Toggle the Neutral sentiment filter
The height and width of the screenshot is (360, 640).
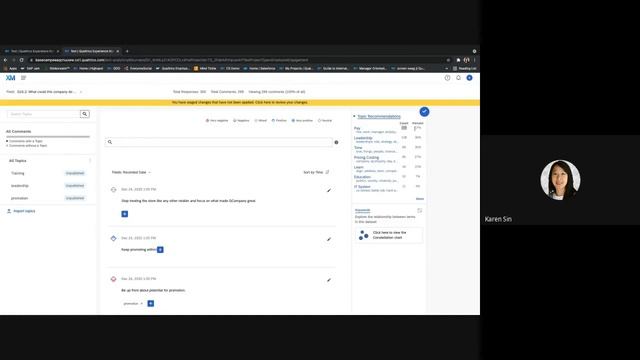[325, 120]
